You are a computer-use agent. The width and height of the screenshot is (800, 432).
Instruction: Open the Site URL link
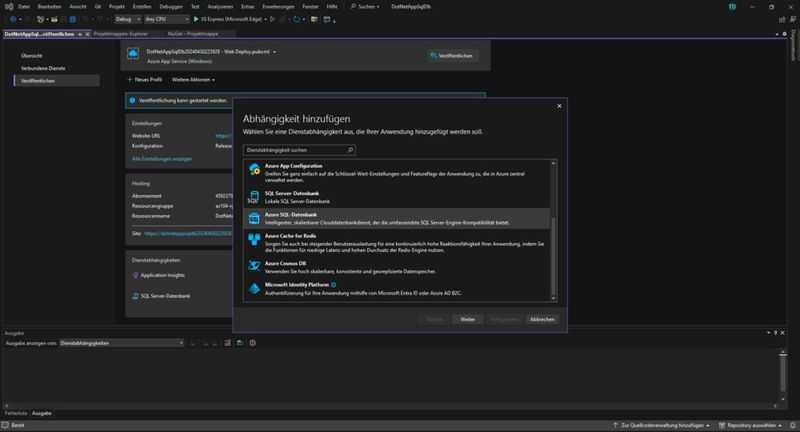click(188, 233)
